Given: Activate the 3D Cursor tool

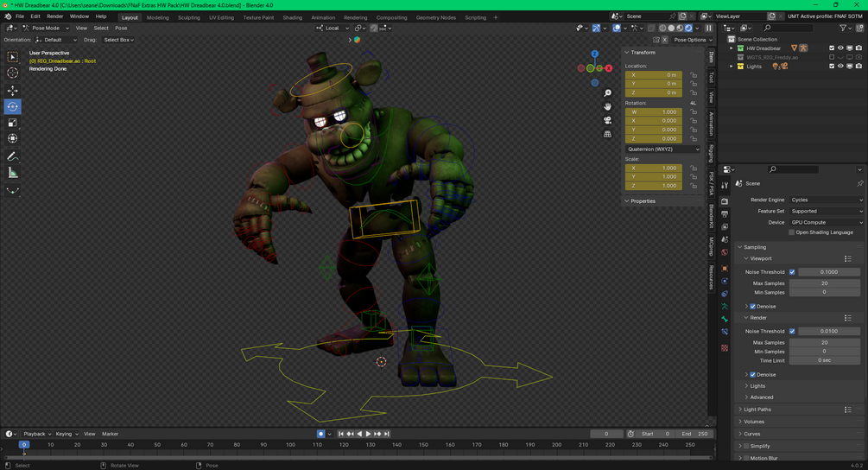Looking at the screenshot, I should click(13, 73).
